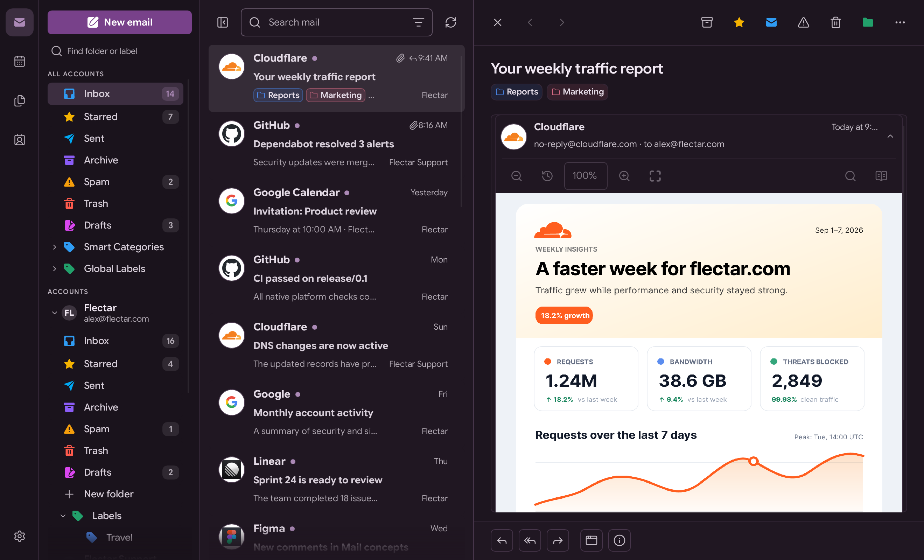Open All Accounts Sent folder
The height and width of the screenshot is (560, 924).
[115, 138]
